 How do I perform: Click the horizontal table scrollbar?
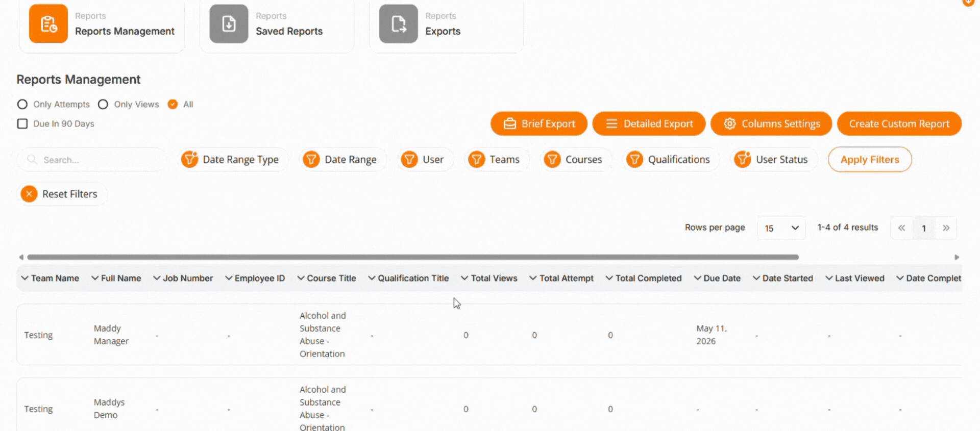pyautogui.click(x=412, y=257)
